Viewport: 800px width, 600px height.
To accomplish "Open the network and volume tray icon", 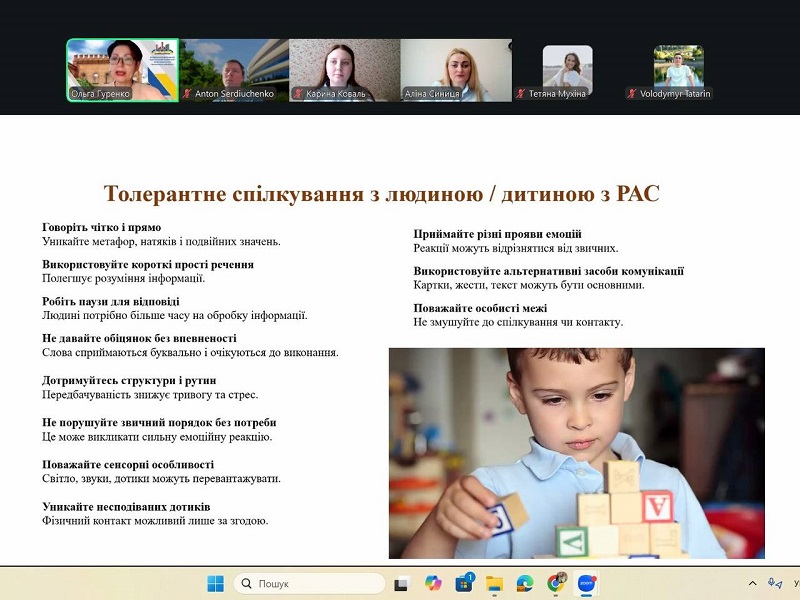I will point(775,583).
